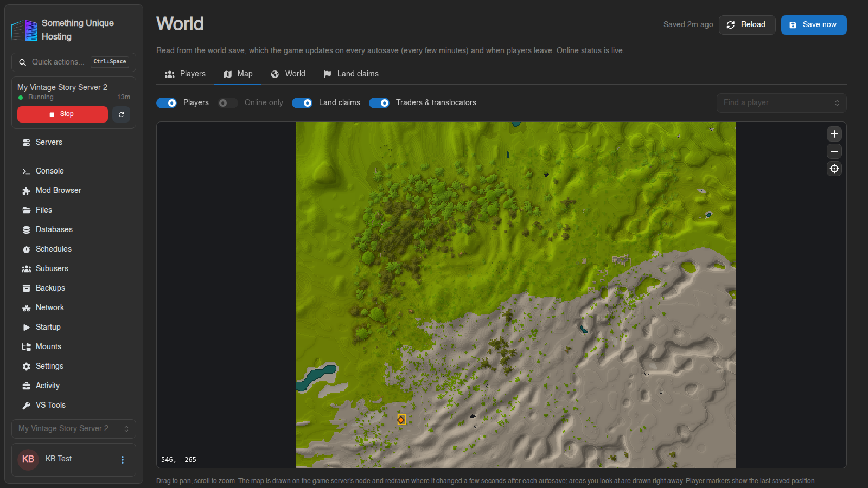Switch to the World tab
Screen dimensions: 868x488
(x=288, y=74)
